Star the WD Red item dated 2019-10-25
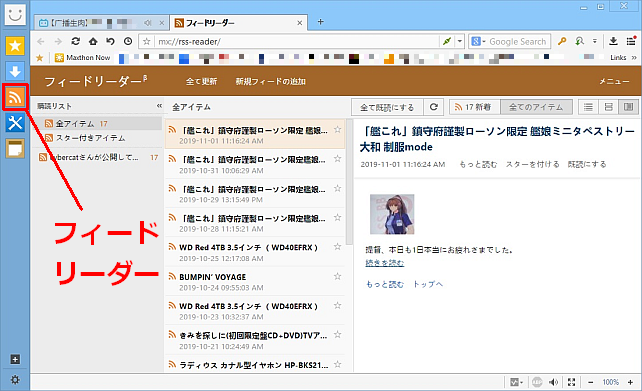This screenshot has height=391, width=642. click(337, 246)
